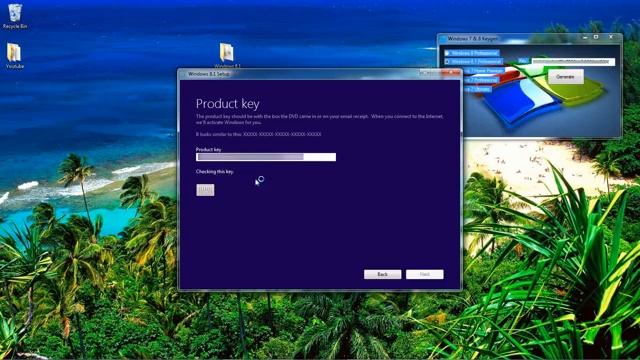Image resolution: width=640 pixels, height=360 pixels.
Task: Click the Windows 8.1 Setup title bar icon
Action: tap(183, 74)
